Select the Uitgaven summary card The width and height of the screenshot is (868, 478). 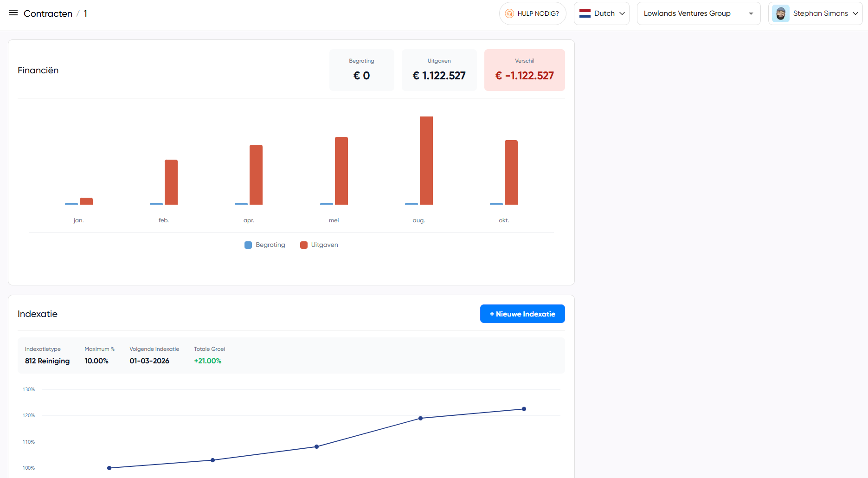point(438,70)
